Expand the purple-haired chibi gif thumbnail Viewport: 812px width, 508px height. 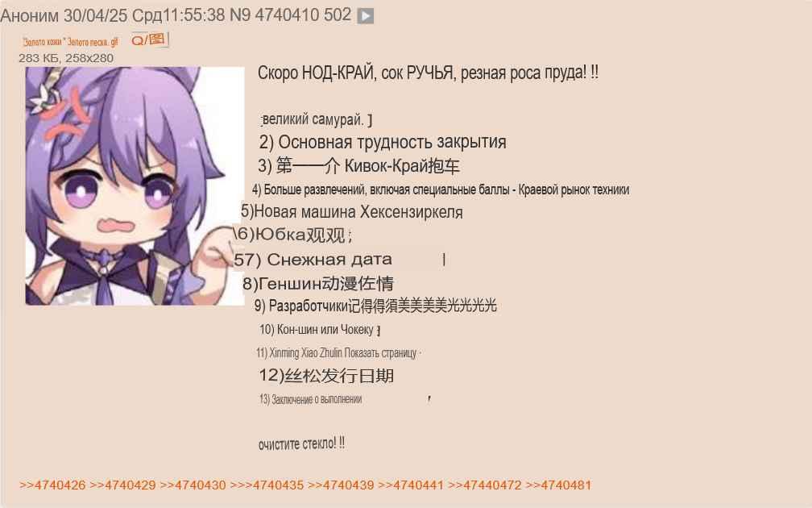pos(135,185)
